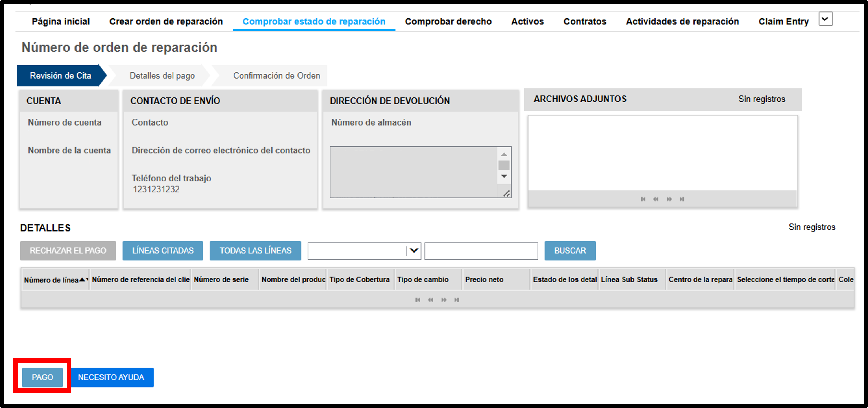
Task: Click the Contacto label
Action: coord(150,122)
